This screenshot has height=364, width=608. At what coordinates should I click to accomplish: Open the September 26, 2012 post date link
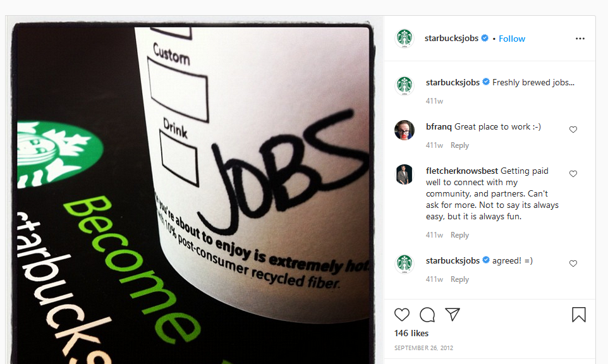(423, 348)
